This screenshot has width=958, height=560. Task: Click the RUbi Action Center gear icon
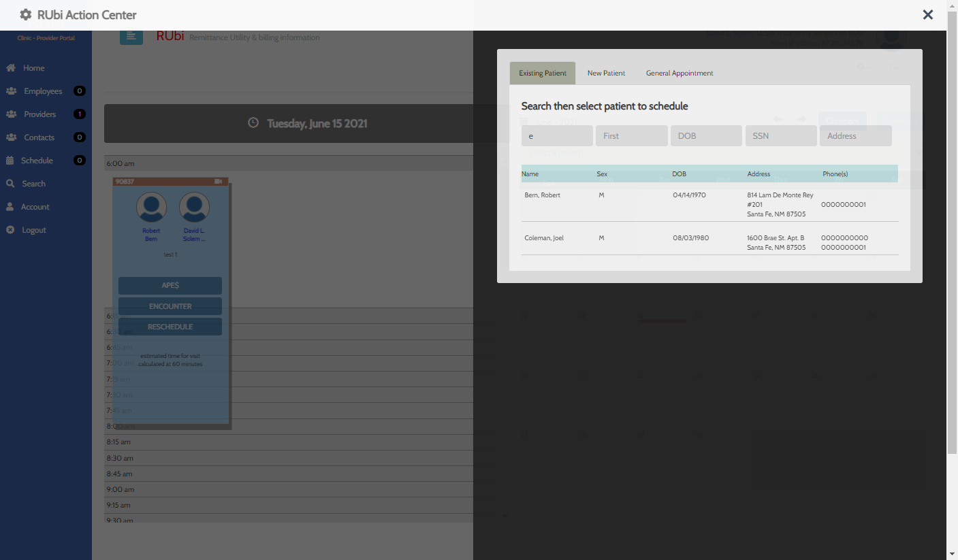pyautogui.click(x=26, y=14)
